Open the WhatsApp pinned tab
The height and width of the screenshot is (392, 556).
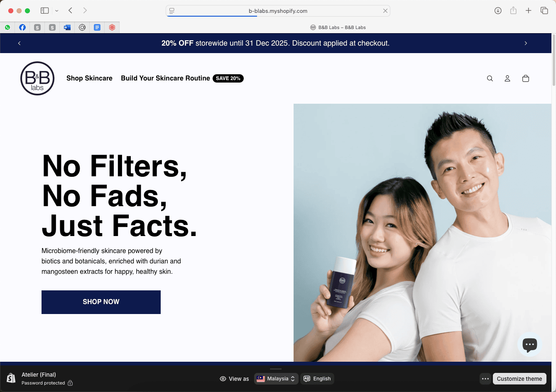(7, 27)
